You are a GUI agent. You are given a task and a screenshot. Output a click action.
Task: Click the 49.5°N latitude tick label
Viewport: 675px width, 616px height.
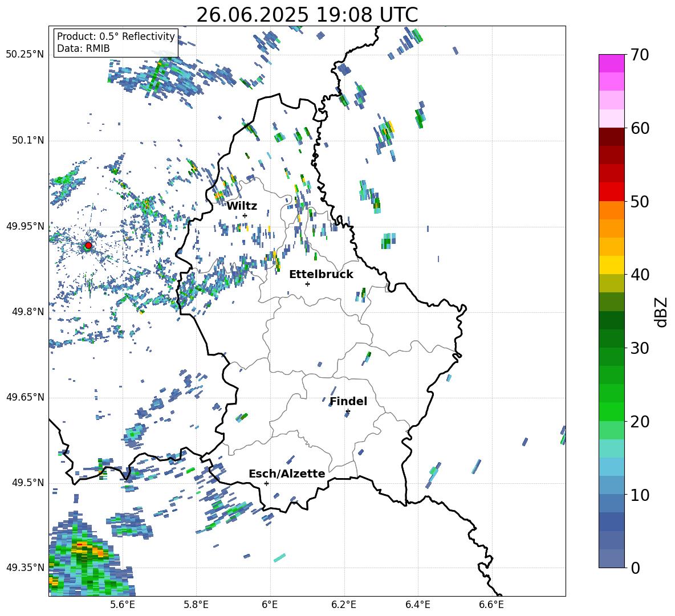tap(27, 482)
